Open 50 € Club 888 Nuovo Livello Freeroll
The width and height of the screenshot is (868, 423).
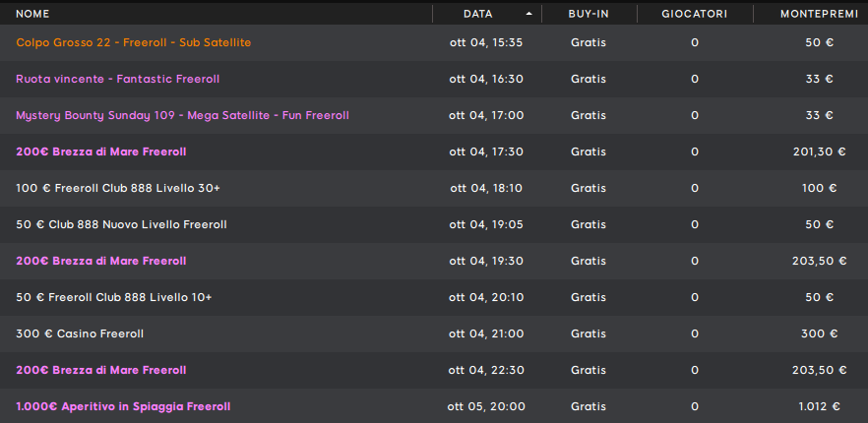point(121,224)
